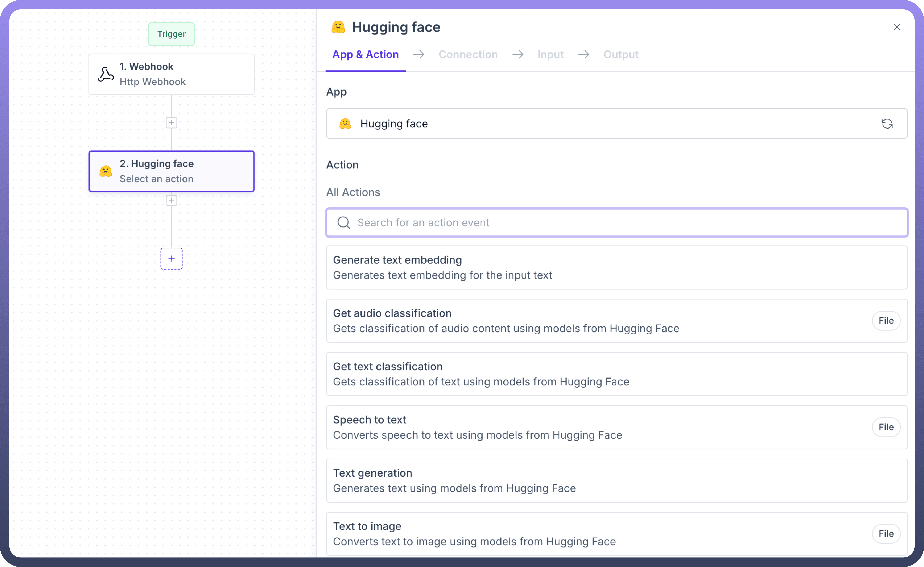Click the refresh icon in the App field
Screen dimensions: 924x567
click(887, 123)
